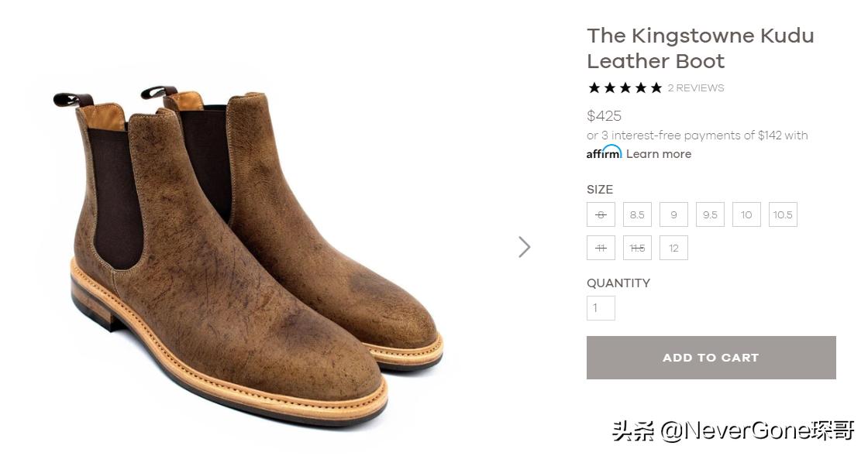This screenshot has width=868, height=456.
Task: Click the Affirm logo
Action: tap(604, 153)
